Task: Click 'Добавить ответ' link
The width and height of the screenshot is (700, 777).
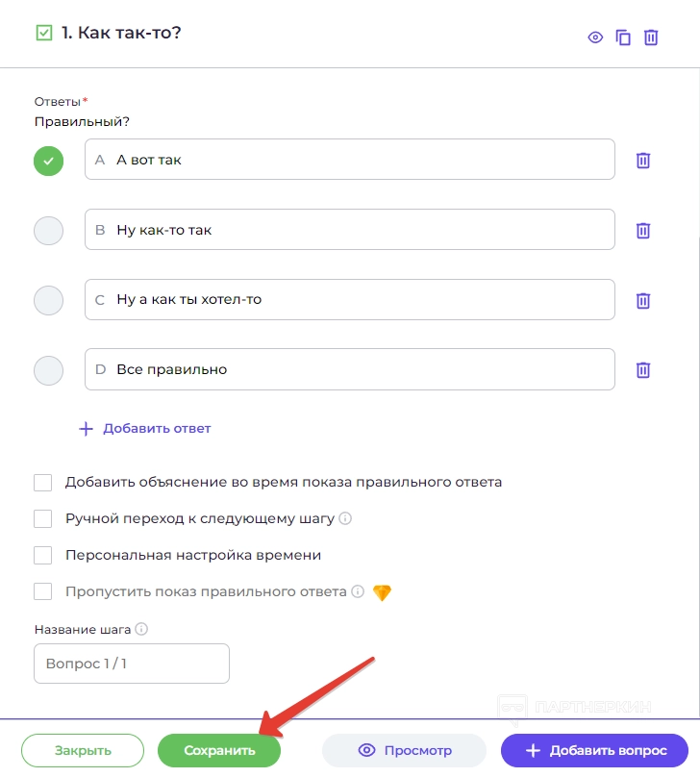Action: pos(145,429)
